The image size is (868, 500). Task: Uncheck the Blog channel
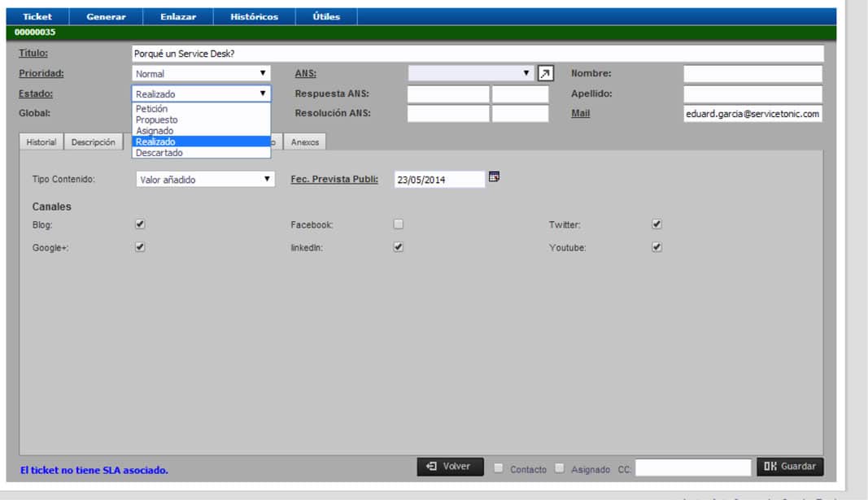[140, 224]
